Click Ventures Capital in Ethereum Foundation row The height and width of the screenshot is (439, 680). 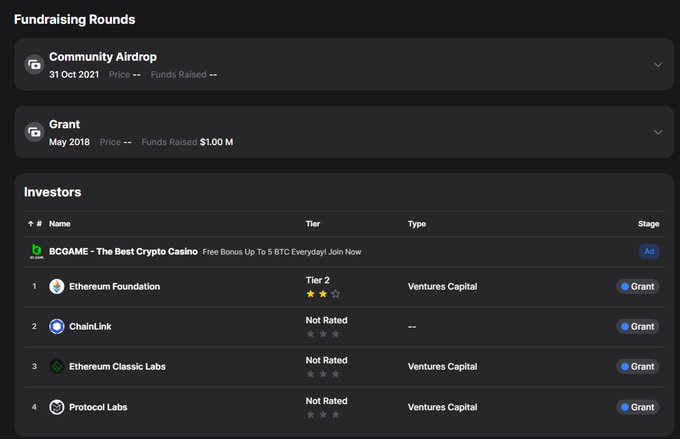(442, 286)
